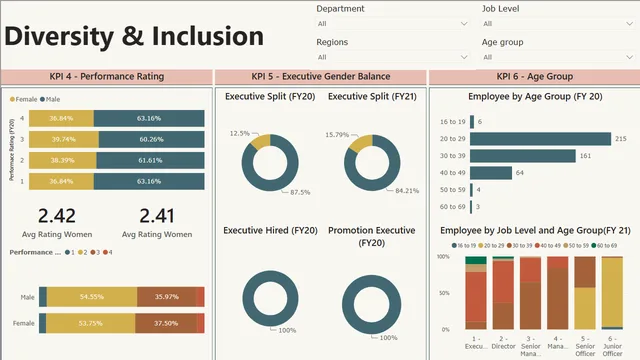Click performance legend marker 2

pos(80,252)
